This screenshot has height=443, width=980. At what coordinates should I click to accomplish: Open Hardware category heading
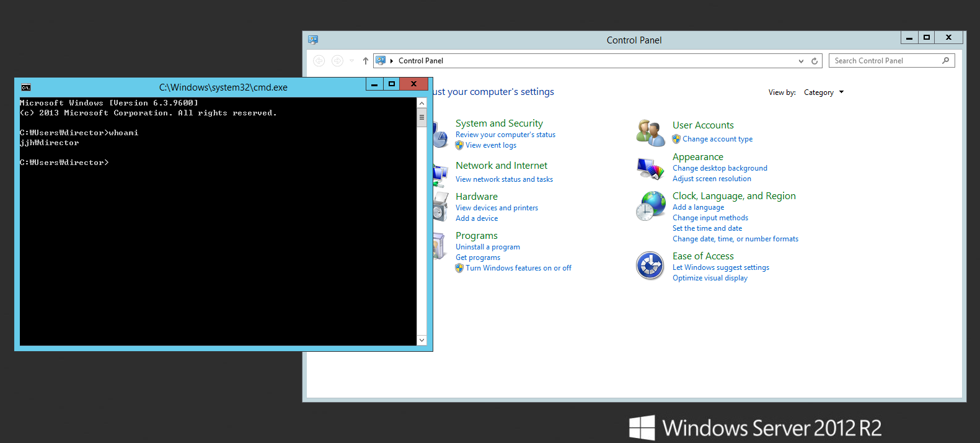click(x=477, y=197)
